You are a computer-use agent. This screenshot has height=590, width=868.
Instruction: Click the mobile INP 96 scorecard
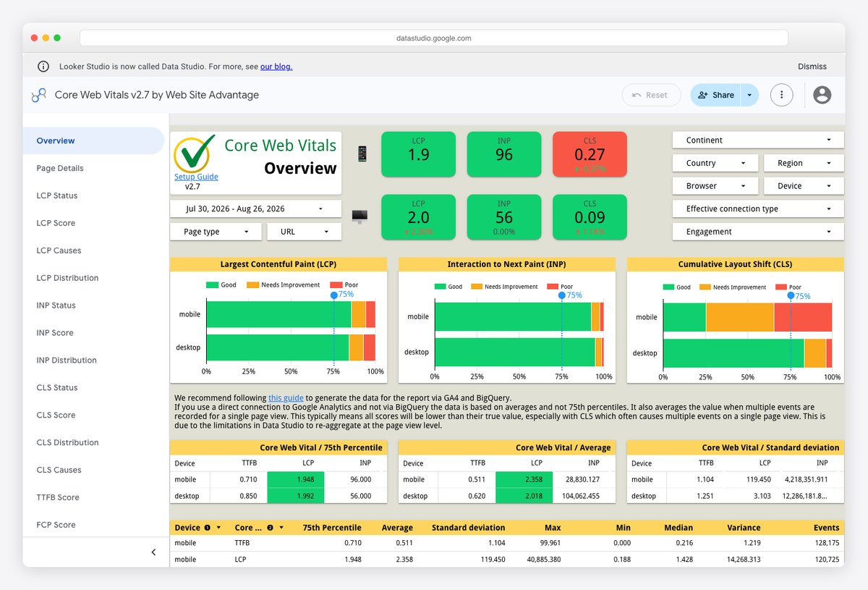504,154
